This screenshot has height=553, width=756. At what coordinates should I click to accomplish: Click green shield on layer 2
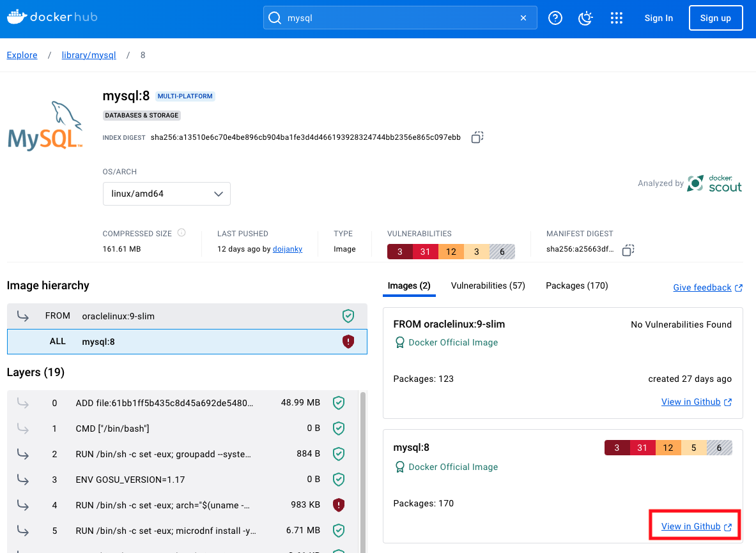tap(339, 454)
